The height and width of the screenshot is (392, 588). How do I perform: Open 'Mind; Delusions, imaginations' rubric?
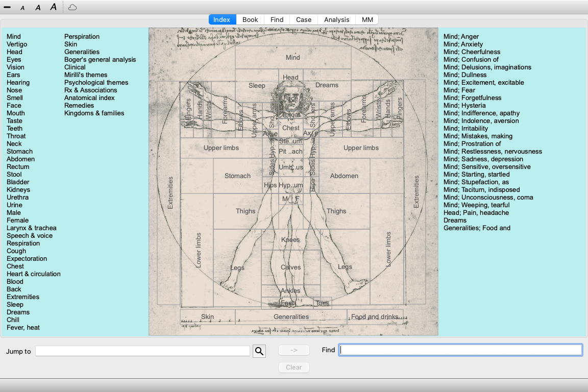tap(487, 67)
